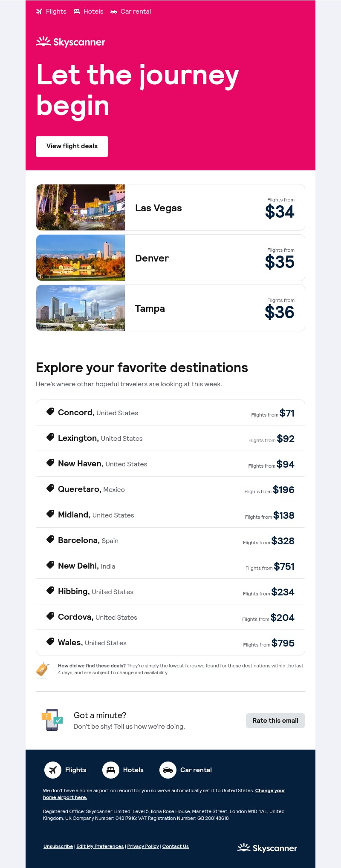Click the circular Car rental icon in the footer
Screen dimensions: 341x868
click(x=168, y=770)
